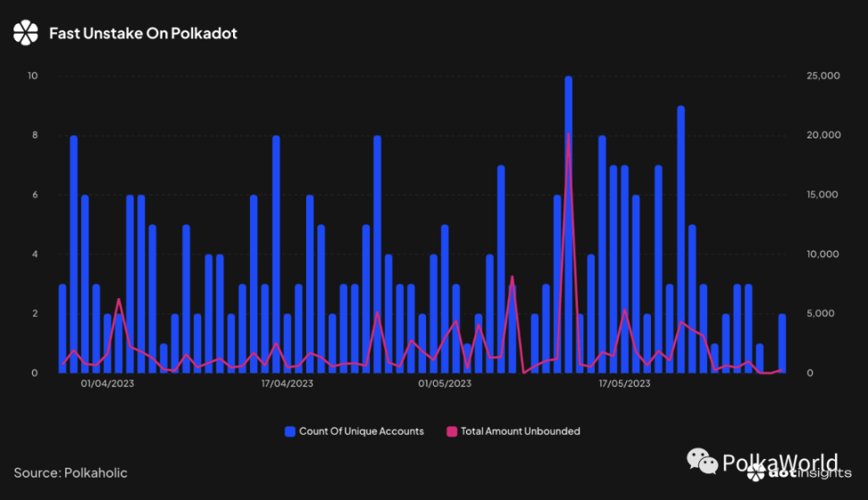
Task: Click the left axis value 6
Action: 35,195
